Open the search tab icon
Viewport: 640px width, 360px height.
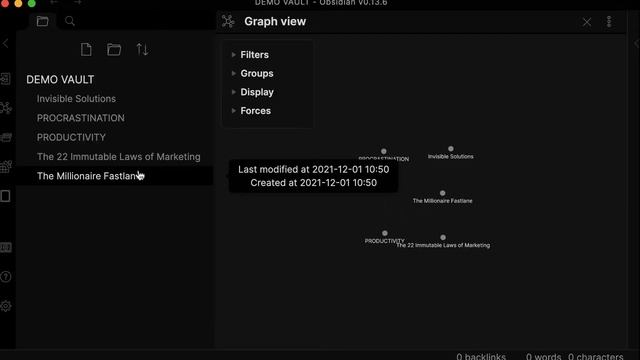(70, 21)
